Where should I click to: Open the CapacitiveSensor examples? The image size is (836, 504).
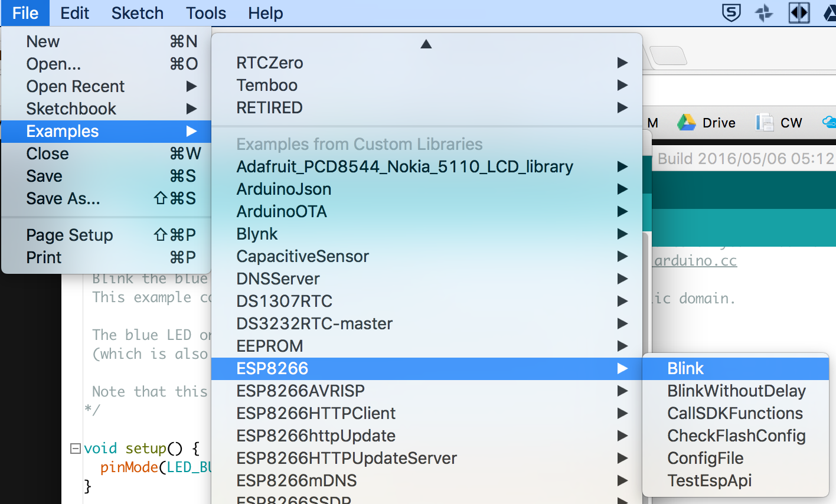[427, 256]
